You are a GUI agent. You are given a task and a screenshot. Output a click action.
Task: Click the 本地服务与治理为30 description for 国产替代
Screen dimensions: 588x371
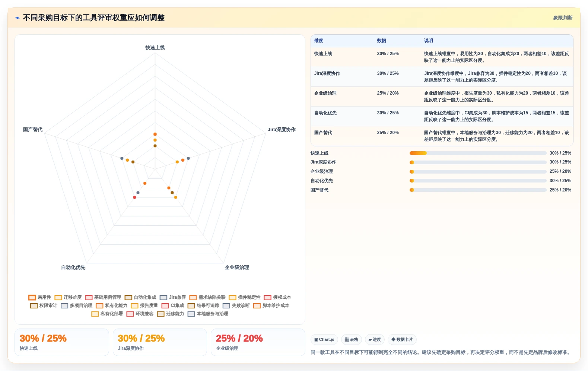point(496,136)
